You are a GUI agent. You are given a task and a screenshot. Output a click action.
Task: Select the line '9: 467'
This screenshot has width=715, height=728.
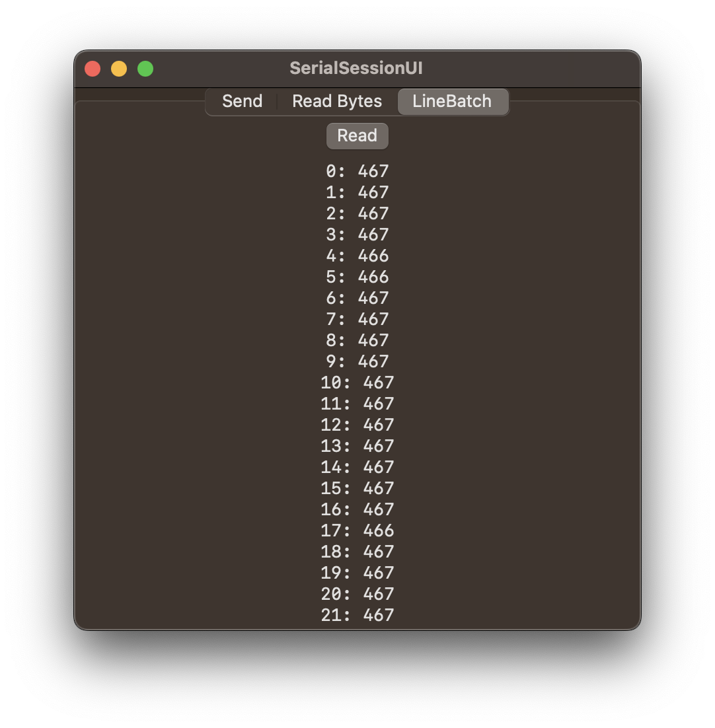coord(357,361)
